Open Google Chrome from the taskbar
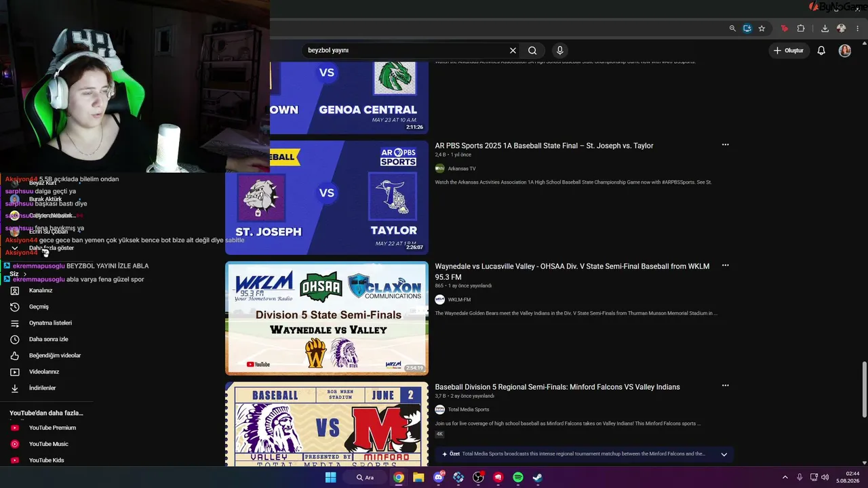 point(399,477)
